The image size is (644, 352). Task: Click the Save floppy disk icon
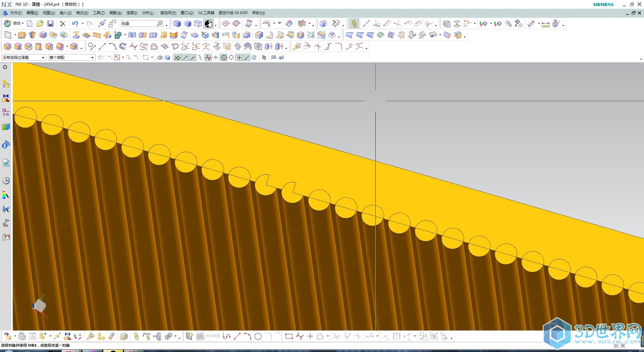click(x=50, y=24)
